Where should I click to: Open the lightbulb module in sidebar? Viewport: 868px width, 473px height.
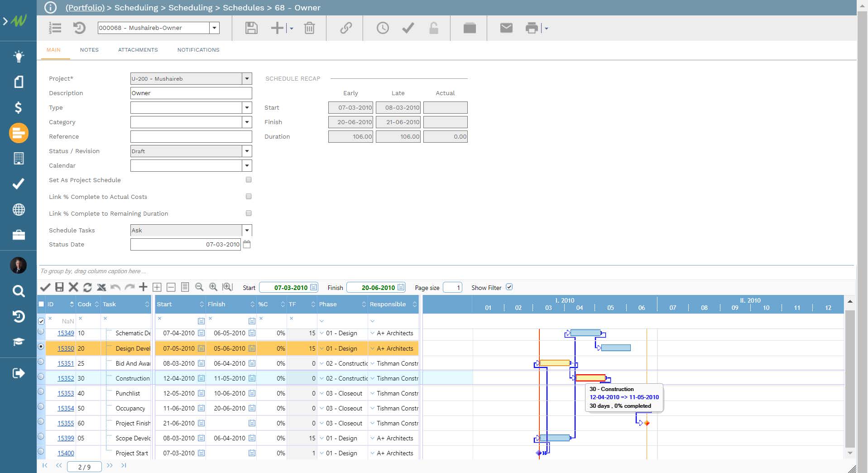click(19, 57)
